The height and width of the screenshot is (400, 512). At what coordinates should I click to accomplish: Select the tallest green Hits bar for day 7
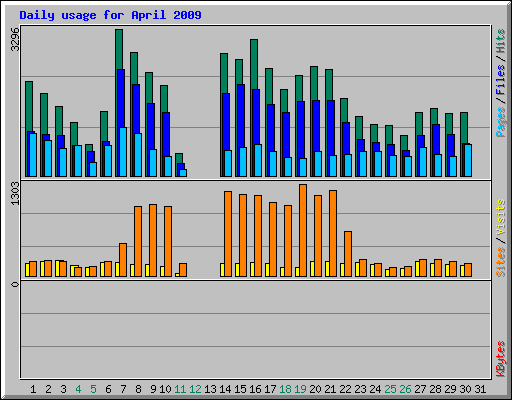coord(119,49)
